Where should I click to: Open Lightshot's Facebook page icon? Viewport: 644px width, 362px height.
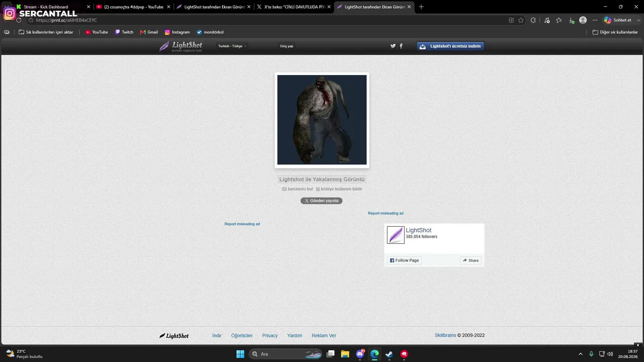click(x=401, y=46)
